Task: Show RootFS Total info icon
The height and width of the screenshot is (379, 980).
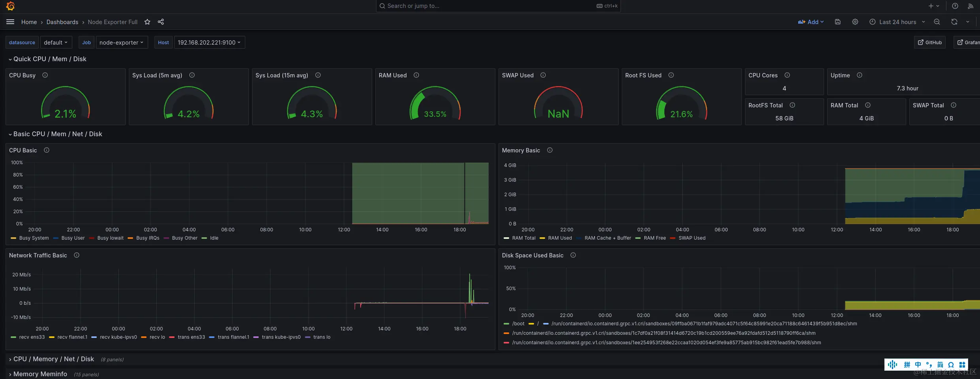Action: pos(792,105)
